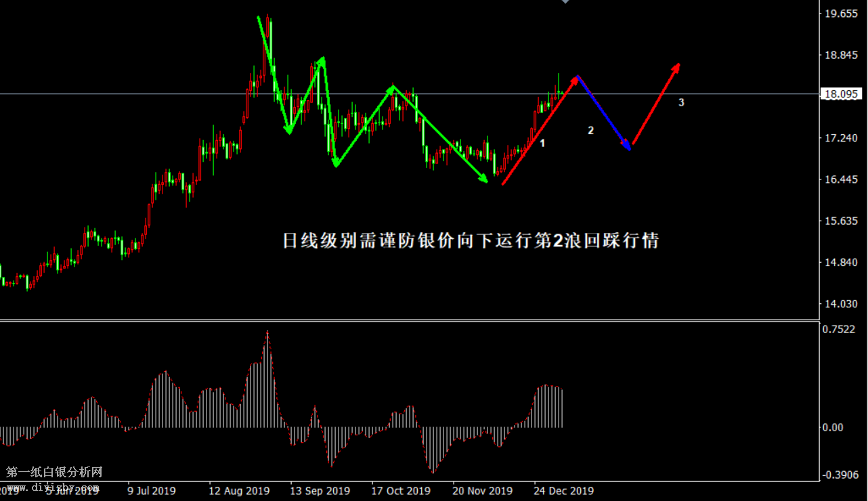Select the wave label number 3
Screen dimensions: 868x501
[681, 103]
